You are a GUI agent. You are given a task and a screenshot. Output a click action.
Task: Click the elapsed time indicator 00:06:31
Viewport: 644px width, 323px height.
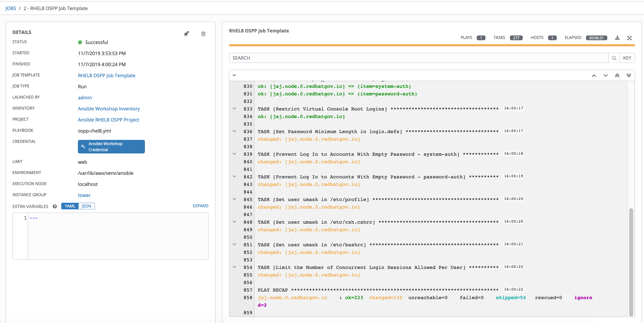pos(597,37)
